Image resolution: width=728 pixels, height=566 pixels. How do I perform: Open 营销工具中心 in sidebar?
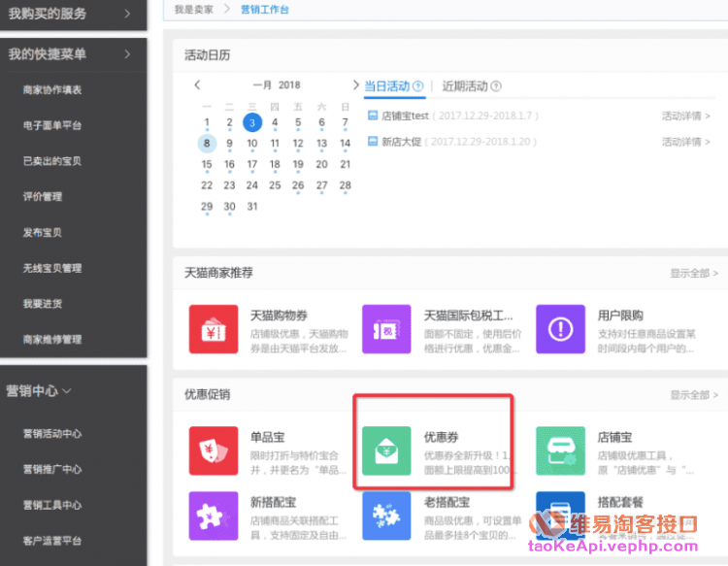pos(52,505)
